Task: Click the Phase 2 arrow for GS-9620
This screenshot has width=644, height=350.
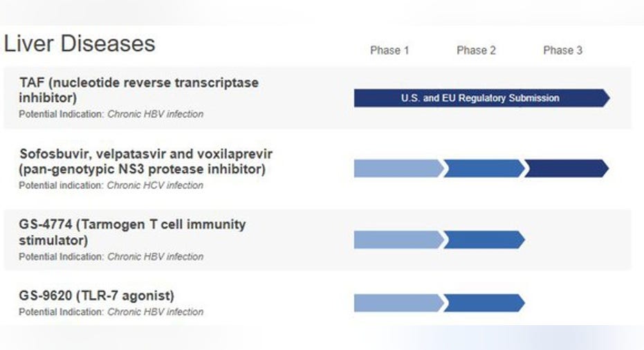Action: [484, 303]
